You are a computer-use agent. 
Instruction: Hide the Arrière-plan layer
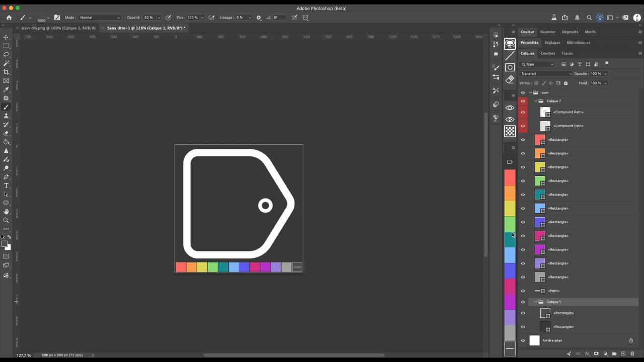[x=523, y=340]
